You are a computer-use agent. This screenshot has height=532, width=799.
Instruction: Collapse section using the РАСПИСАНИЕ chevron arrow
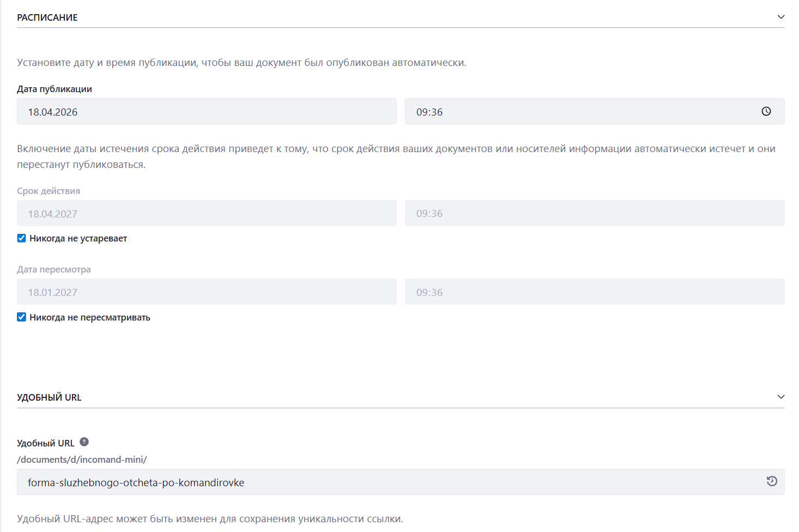tap(780, 17)
